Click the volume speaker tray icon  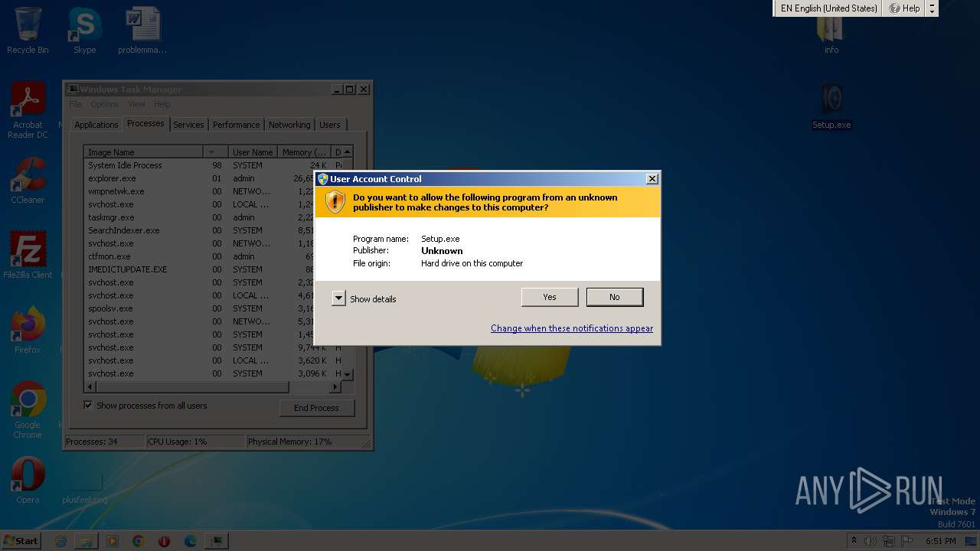(x=871, y=541)
